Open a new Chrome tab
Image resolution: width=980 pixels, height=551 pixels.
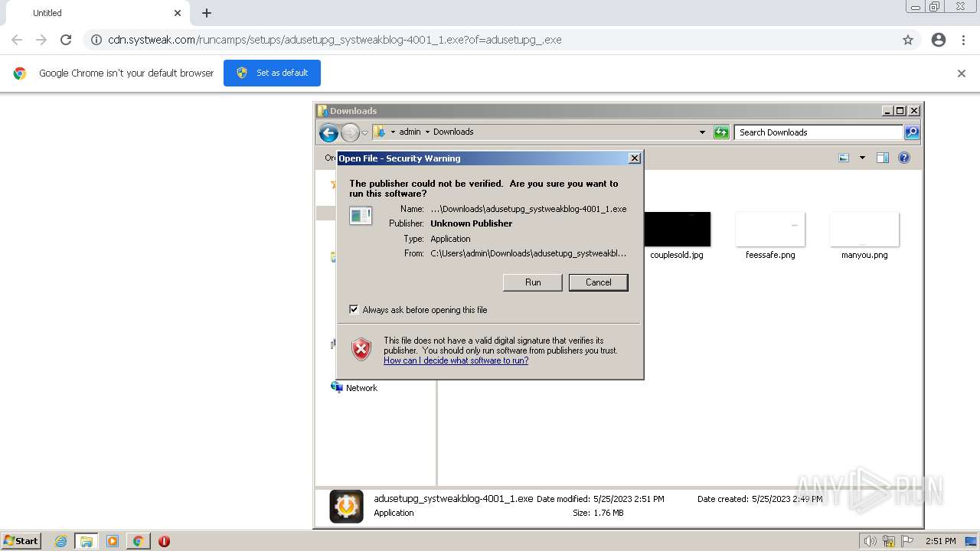[207, 13]
